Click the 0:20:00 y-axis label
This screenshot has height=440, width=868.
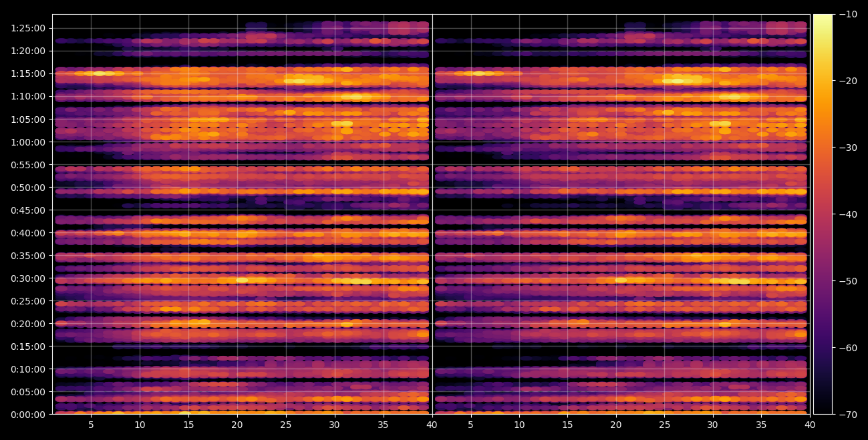(27, 323)
